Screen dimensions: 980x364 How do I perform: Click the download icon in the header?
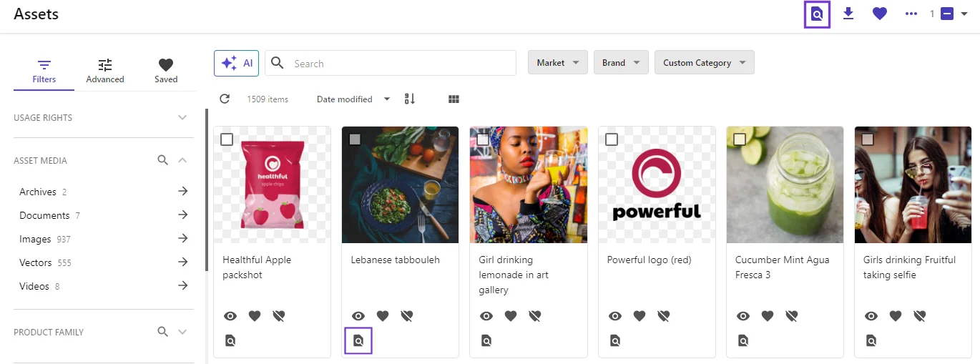click(x=848, y=14)
